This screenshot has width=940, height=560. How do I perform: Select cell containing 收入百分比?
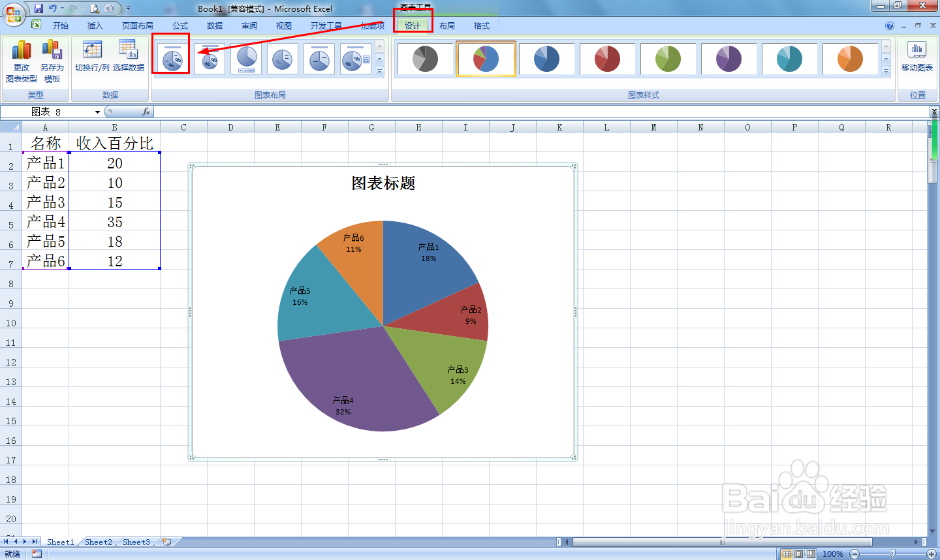tap(114, 143)
